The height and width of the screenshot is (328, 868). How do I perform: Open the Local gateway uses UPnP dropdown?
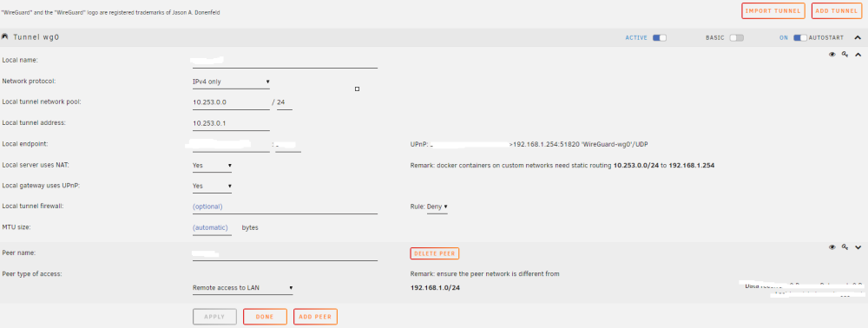[x=212, y=187]
